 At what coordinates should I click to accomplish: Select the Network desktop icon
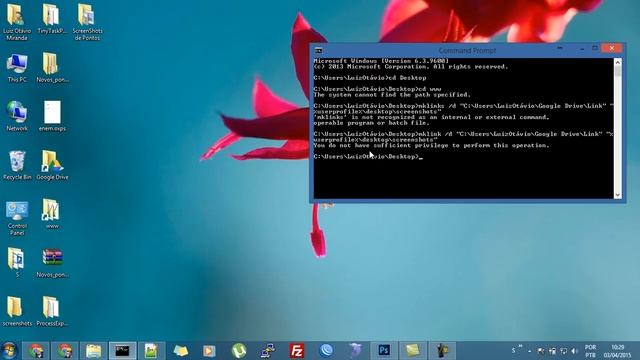tap(17, 116)
